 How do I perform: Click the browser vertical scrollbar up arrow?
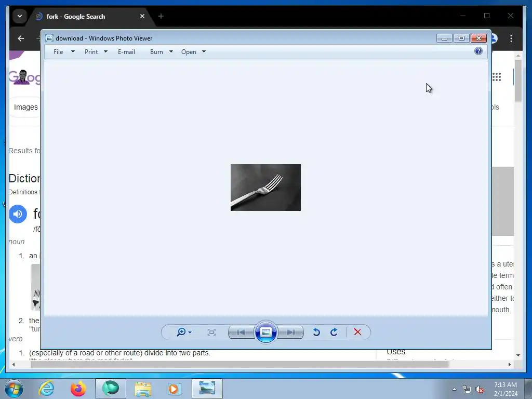point(518,56)
